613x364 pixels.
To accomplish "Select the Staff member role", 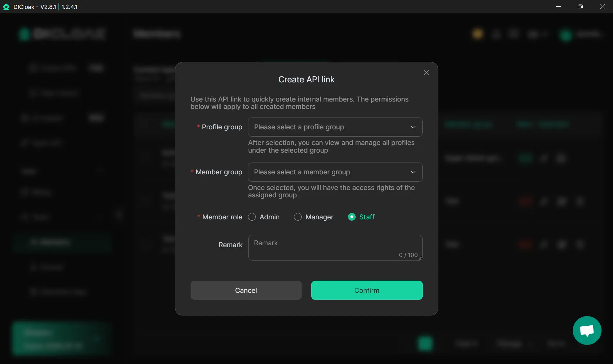I will tap(352, 217).
